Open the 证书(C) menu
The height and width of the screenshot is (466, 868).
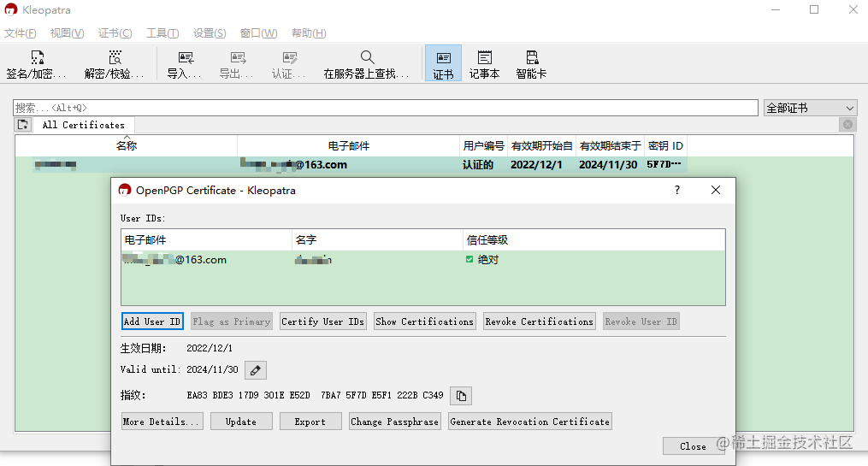pyautogui.click(x=115, y=33)
